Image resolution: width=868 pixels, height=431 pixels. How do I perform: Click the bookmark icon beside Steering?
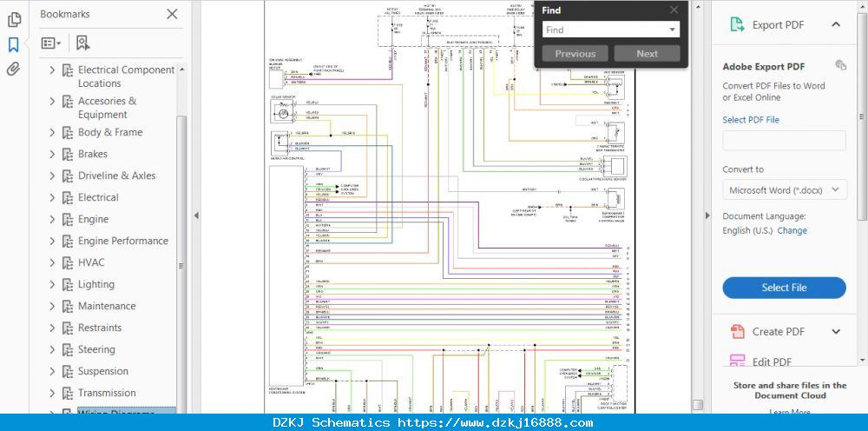68,349
